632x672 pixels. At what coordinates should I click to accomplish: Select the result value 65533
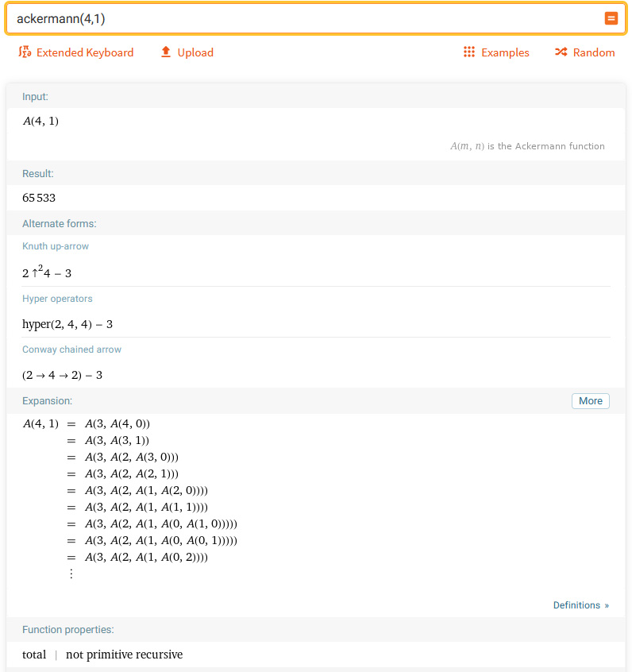pyautogui.click(x=39, y=198)
